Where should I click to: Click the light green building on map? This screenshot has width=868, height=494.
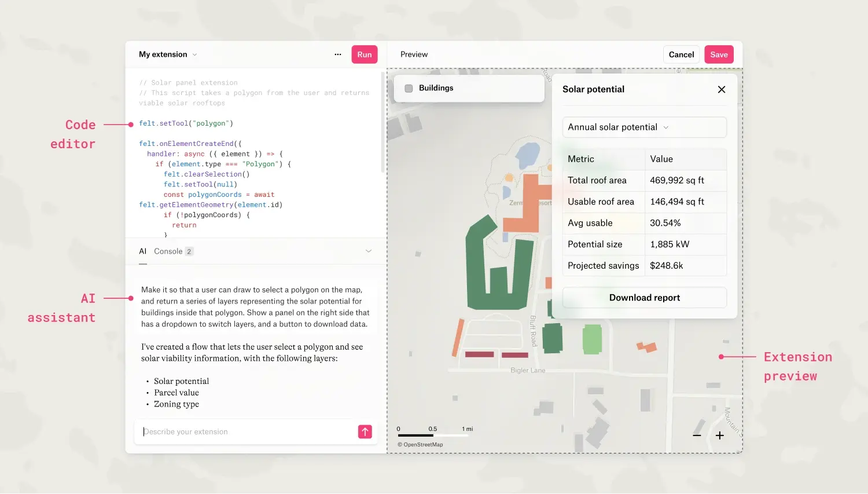591,339
